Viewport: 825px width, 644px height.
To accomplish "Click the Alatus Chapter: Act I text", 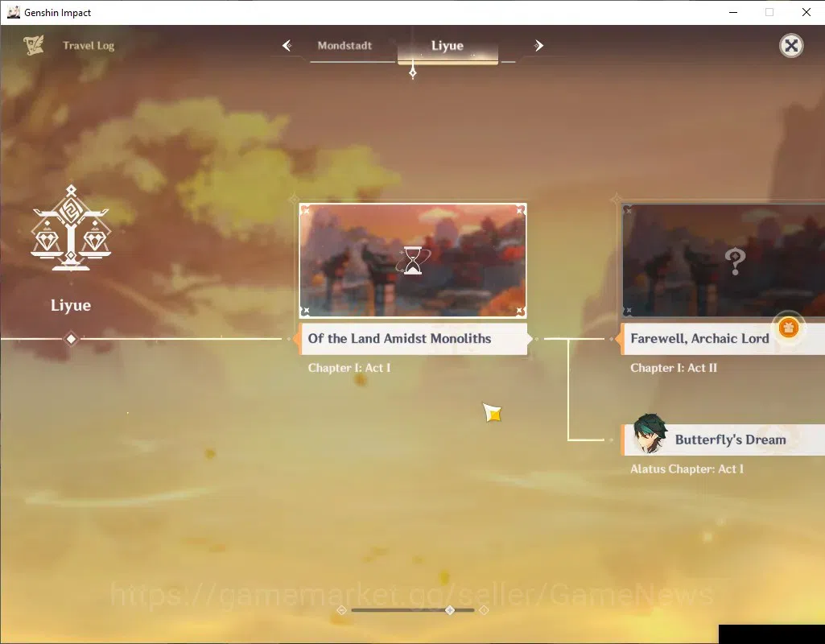I will pos(687,469).
